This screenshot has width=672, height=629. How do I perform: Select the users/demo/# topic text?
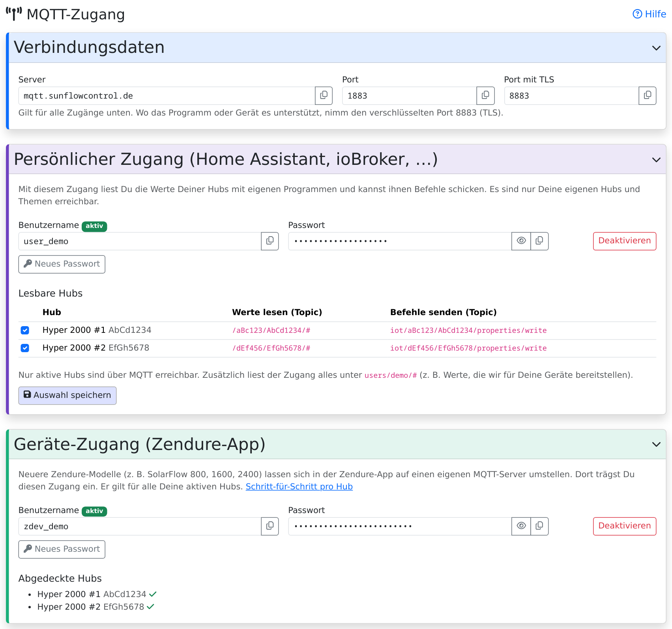click(x=391, y=375)
